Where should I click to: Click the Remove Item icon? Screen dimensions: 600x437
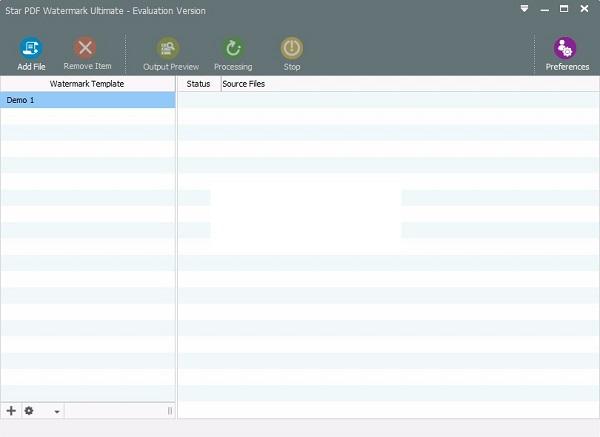[85, 48]
